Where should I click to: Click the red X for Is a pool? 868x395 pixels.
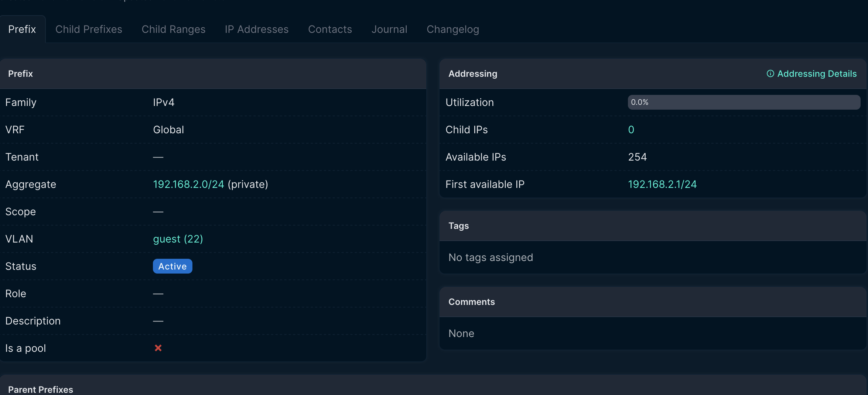158,348
